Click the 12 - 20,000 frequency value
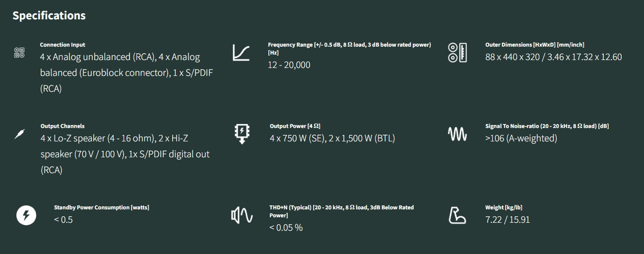Image resolution: width=644 pixels, height=254 pixels. pos(289,65)
